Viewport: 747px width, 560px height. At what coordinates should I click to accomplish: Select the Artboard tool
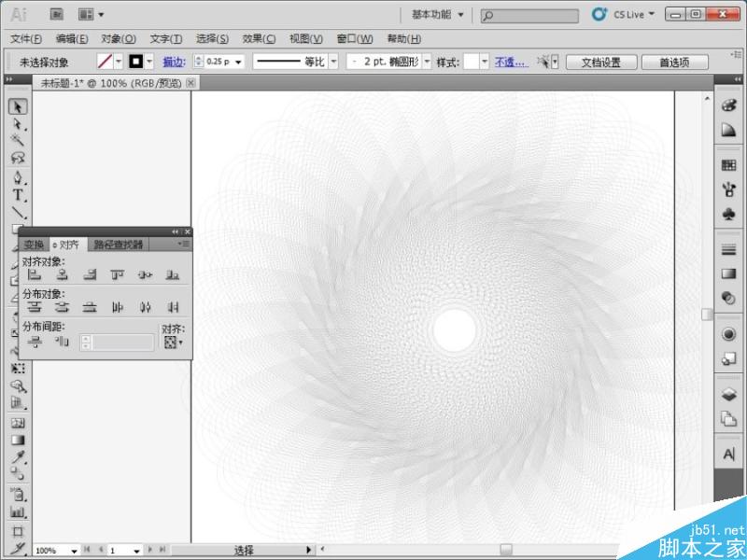pos(18,531)
